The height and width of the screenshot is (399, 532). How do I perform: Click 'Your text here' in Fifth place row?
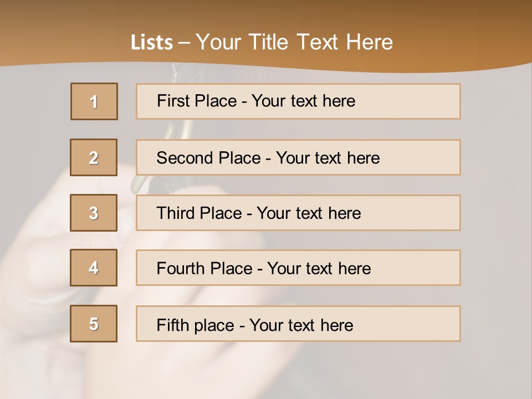pos(301,325)
